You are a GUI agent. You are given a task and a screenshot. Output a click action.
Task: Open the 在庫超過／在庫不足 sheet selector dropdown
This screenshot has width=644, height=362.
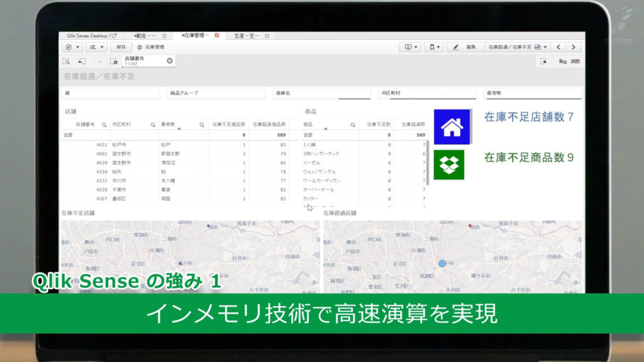(x=518, y=47)
